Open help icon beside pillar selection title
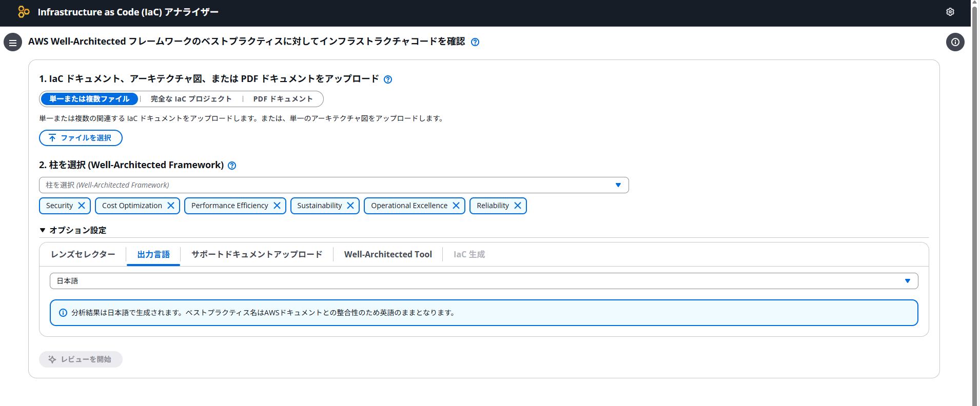This screenshot has width=980, height=406. pos(232,166)
